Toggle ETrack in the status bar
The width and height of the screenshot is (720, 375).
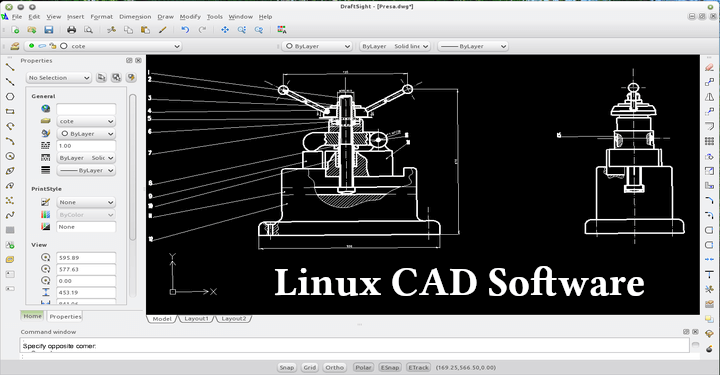[x=418, y=367]
